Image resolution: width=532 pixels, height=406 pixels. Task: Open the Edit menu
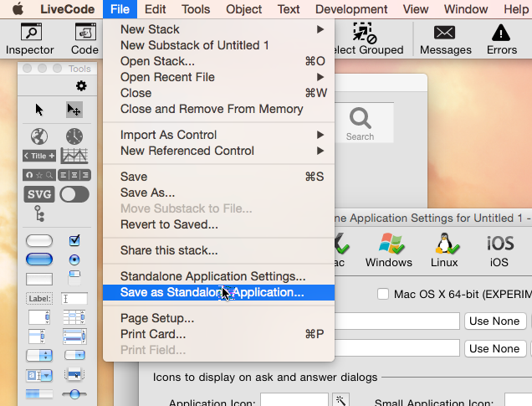point(155,9)
